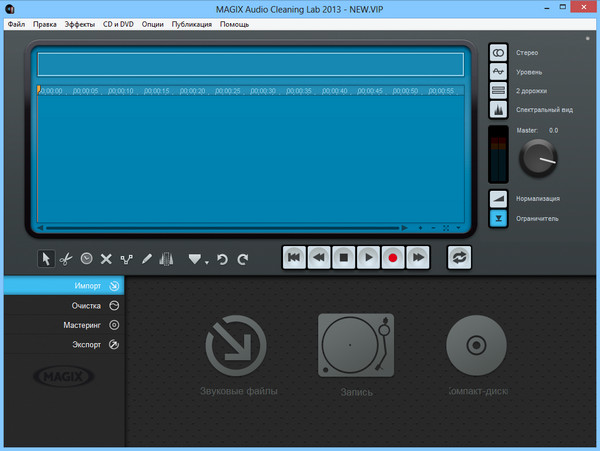Viewport: 600px width, 451px height.
Task: Open the turntable recording icon
Action: coord(355,345)
